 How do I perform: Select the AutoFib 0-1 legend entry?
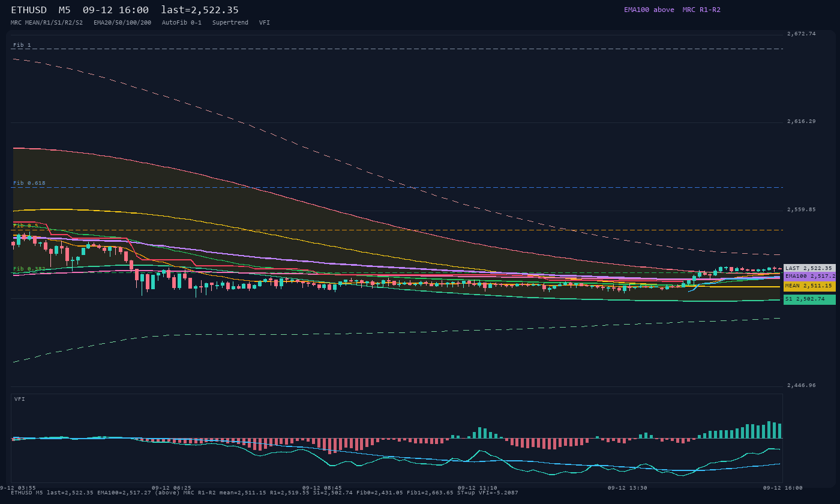[x=182, y=22]
